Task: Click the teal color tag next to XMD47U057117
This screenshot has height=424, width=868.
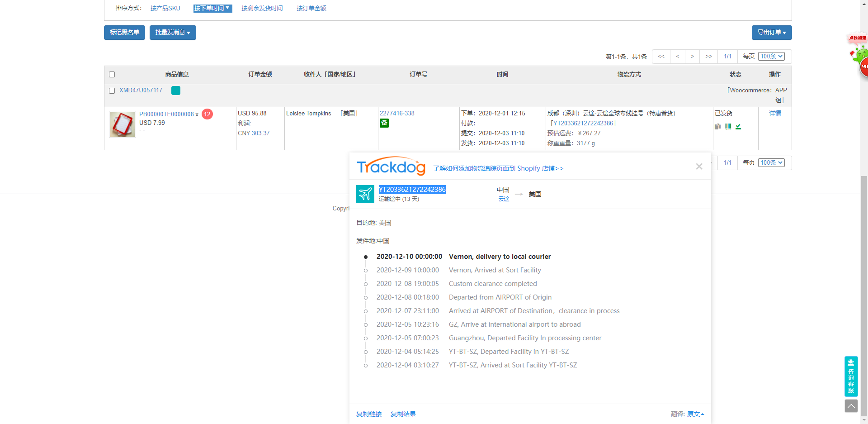Action: click(176, 91)
